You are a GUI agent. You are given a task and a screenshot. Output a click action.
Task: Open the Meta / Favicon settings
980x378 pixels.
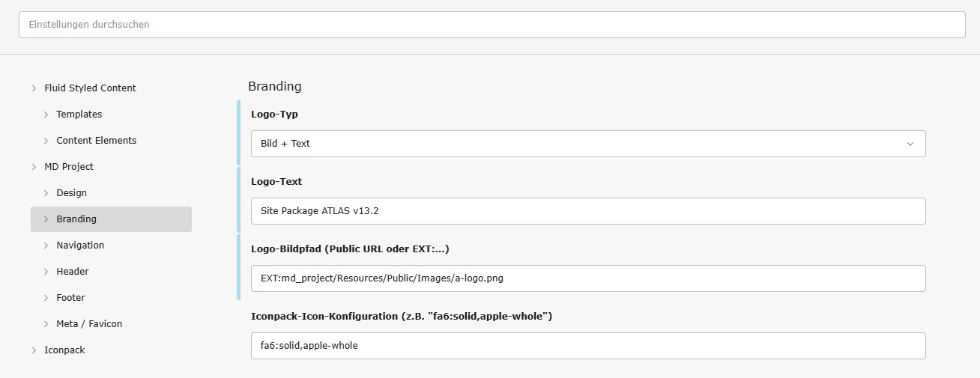(x=88, y=324)
